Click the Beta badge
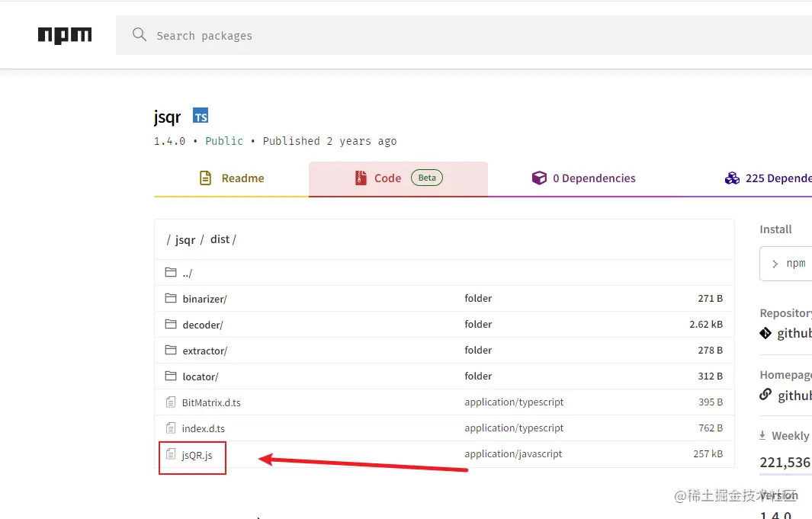 (427, 178)
